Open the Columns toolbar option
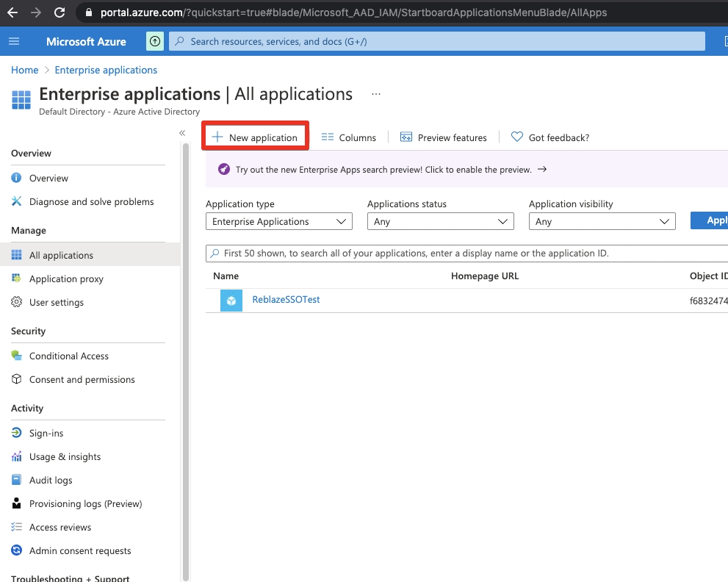 (x=349, y=137)
